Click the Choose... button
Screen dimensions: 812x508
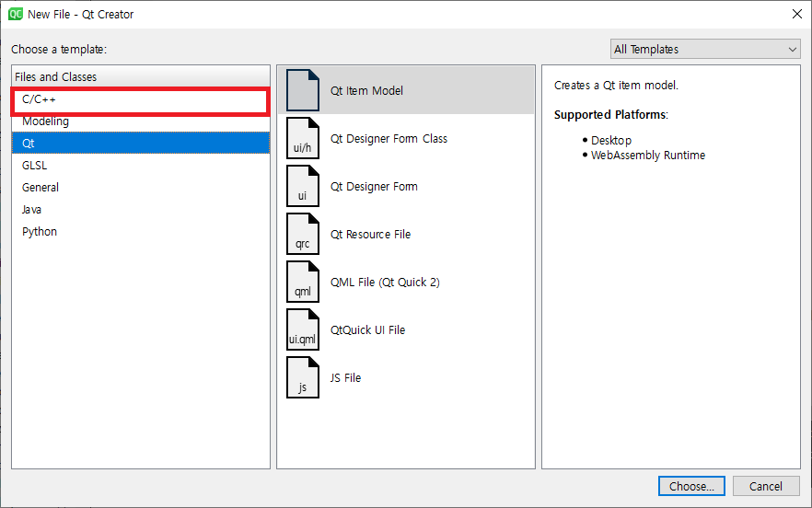coord(692,486)
